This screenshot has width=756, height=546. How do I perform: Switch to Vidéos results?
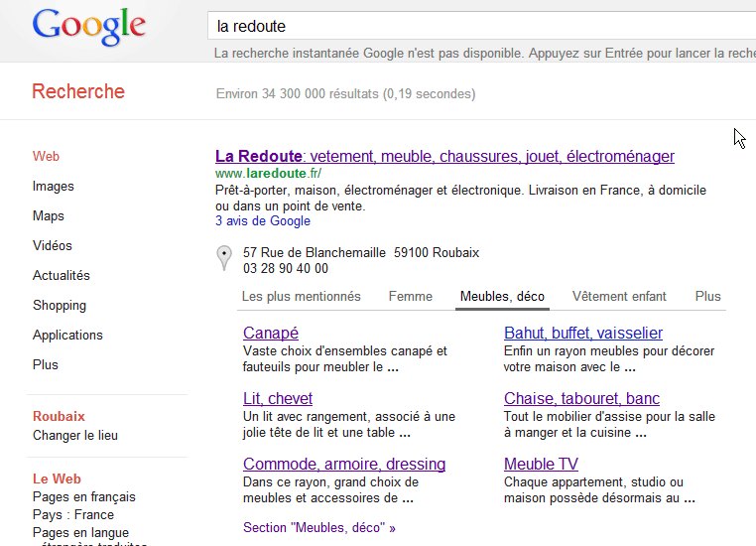[x=52, y=245]
